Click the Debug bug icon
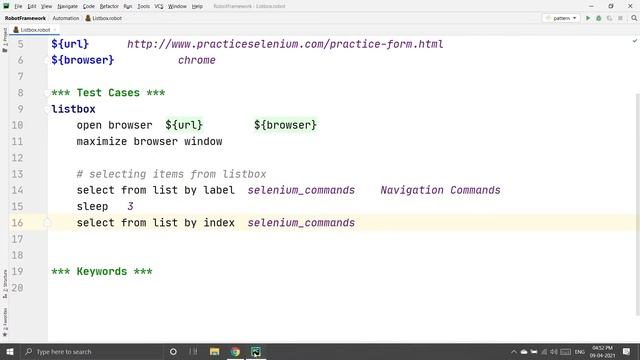Screen dimensions: 640x360 [599, 18]
